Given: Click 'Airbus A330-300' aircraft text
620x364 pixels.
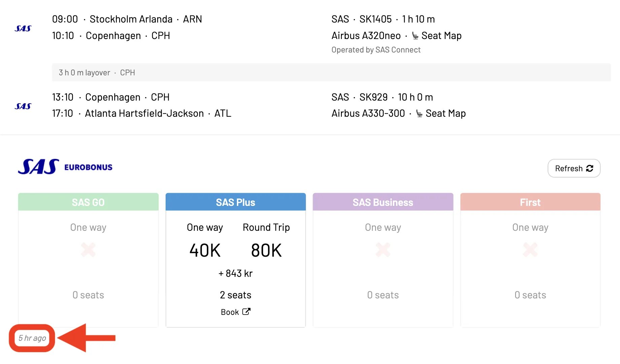Looking at the screenshot, I should point(368,113).
